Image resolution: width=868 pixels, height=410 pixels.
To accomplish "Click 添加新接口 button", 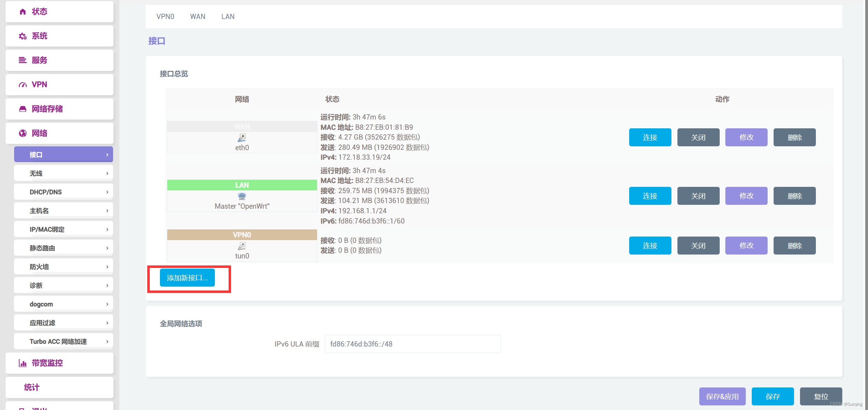I will tap(187, 278).
